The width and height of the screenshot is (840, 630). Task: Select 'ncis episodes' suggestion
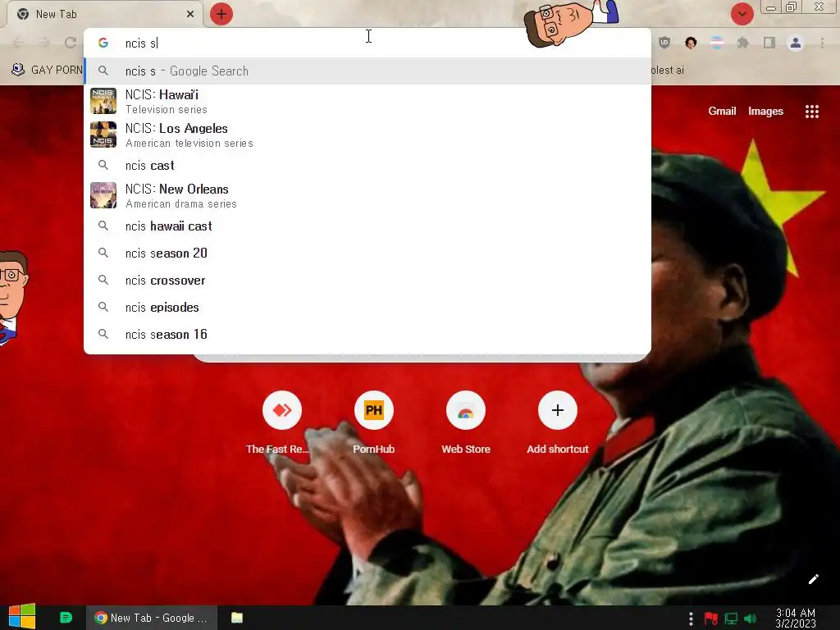point(367,307)
